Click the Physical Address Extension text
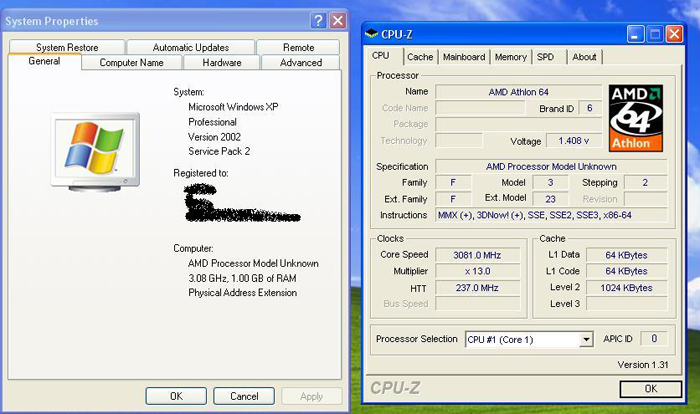This screenshot has width=700, height=414. 242,293
